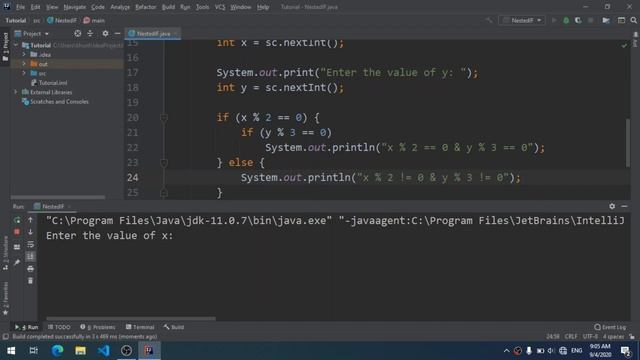Screen dimensions: 640x360
Task: Toggle the Project tool window side tab
Action: [x=5, y=47]
